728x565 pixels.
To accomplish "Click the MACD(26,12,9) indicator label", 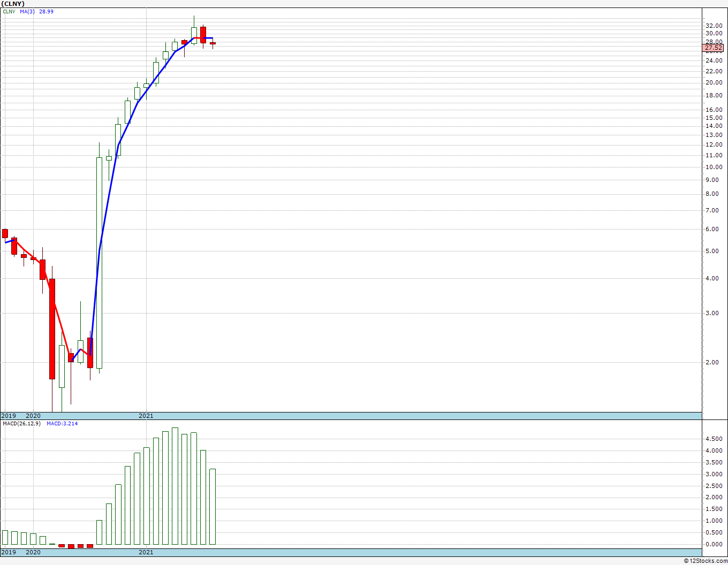I will (21, 424).
